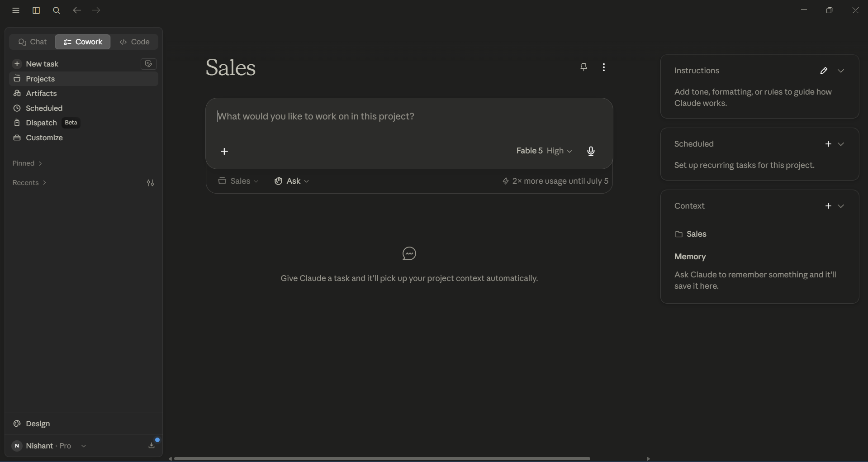
Task: Open recents filter settings icon
Action: tap(151, 183)
